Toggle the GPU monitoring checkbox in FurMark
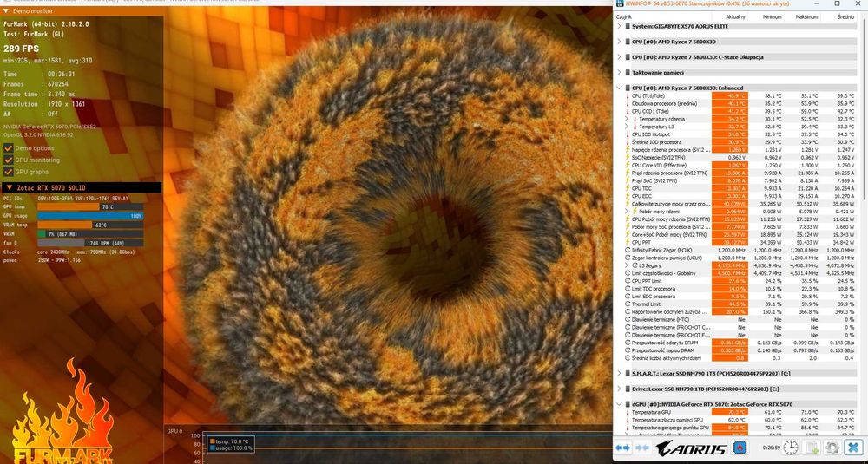The height and width of the screenshot is (464, 868). pos(9,160)
